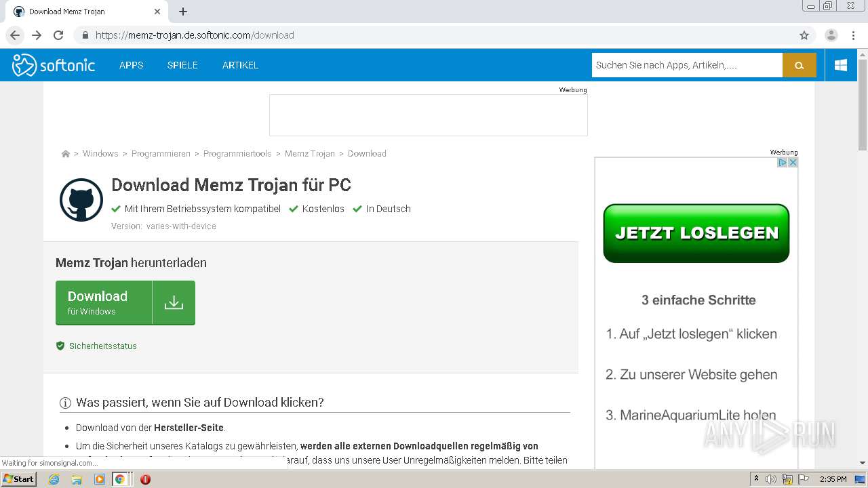This screenshot has width=868, height=488.
Task: Close the ad with the X icon
Action: 793,163
